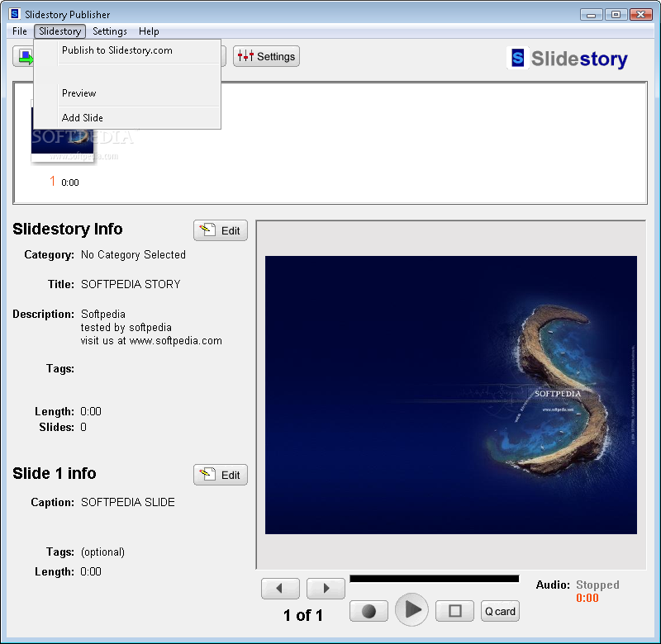Image resolution: width=661 pixels, height=644 pixels.
Task: Open the Q card
Action: [x=500, y=611]
